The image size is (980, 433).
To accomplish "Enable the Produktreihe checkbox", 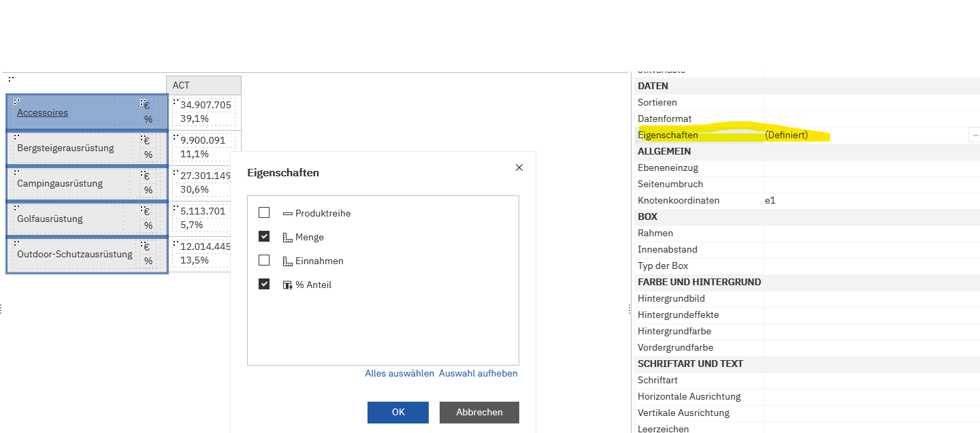I will [x=264, y=213].
